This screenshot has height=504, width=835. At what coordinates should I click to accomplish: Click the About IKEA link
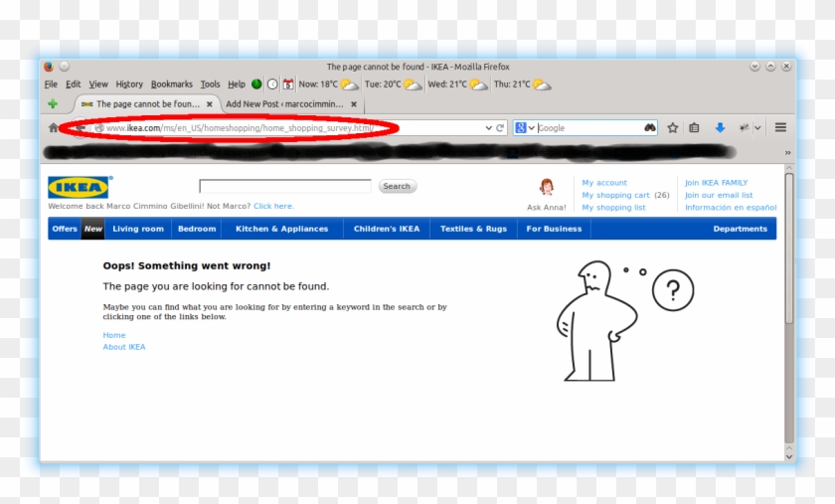point(124,347)
